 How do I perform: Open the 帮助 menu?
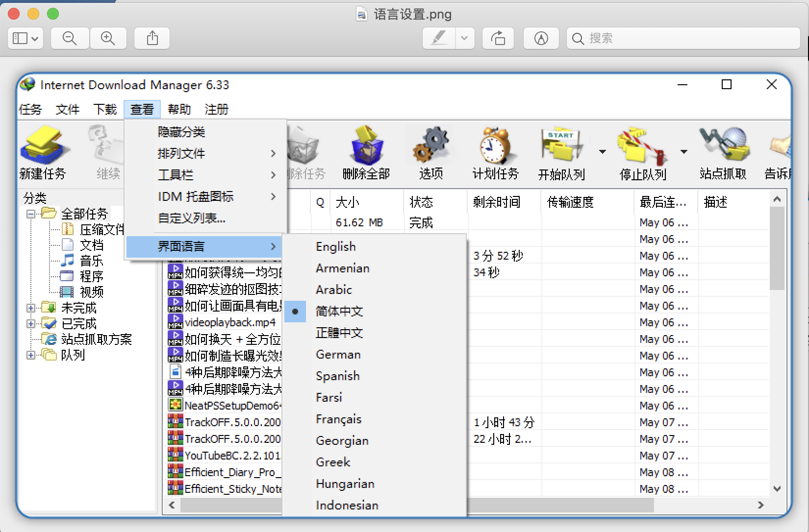pyautogui.click(x=179, y=109)
